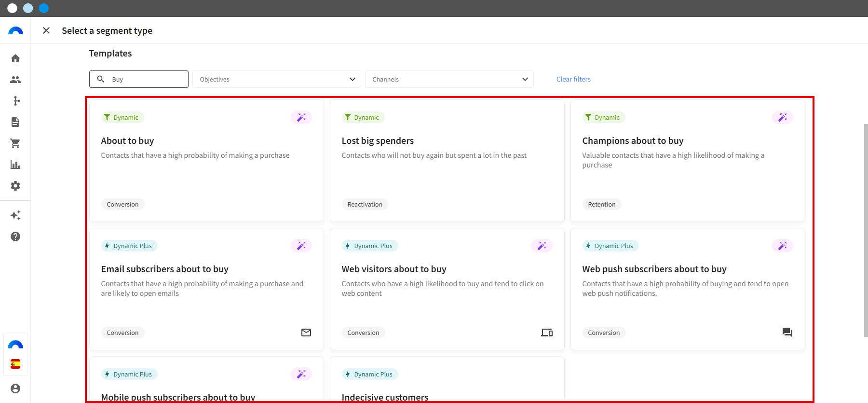The height and width of the screenshot is (403, 868).
Task: Click the chat bubble icon on Web push subscribers card
Action: click(x=787, y=333)
